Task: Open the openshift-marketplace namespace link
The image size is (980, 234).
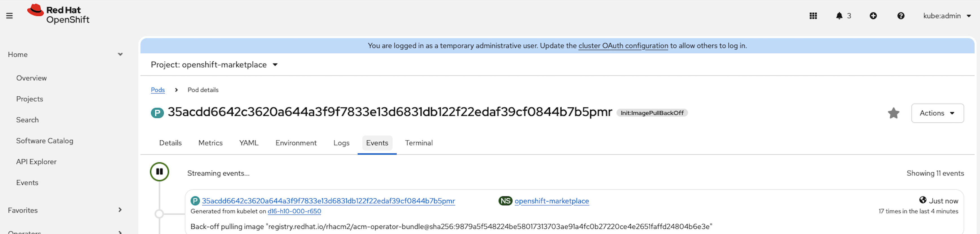Action: tap(551, 201)
